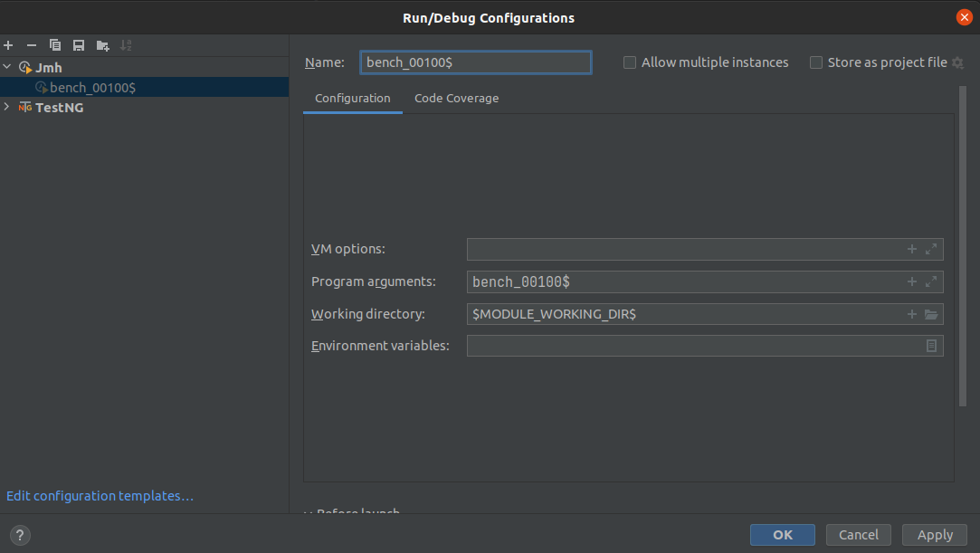The image size is (980, 553).
Task: Collapse the Jmh configuration group
Action: click(x=7, y=67)
